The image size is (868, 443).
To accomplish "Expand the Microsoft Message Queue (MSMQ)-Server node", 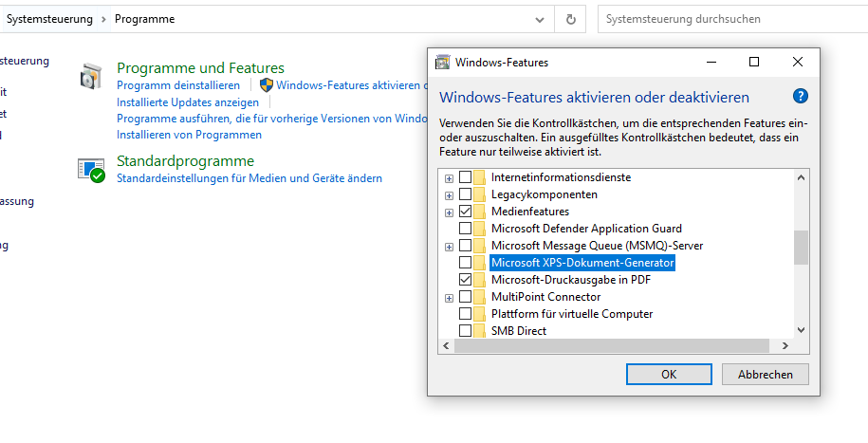I will (449, 247).
